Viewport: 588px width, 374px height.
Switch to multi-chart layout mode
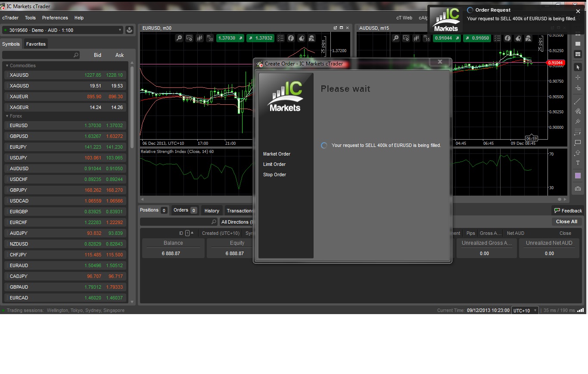[578, 54]
